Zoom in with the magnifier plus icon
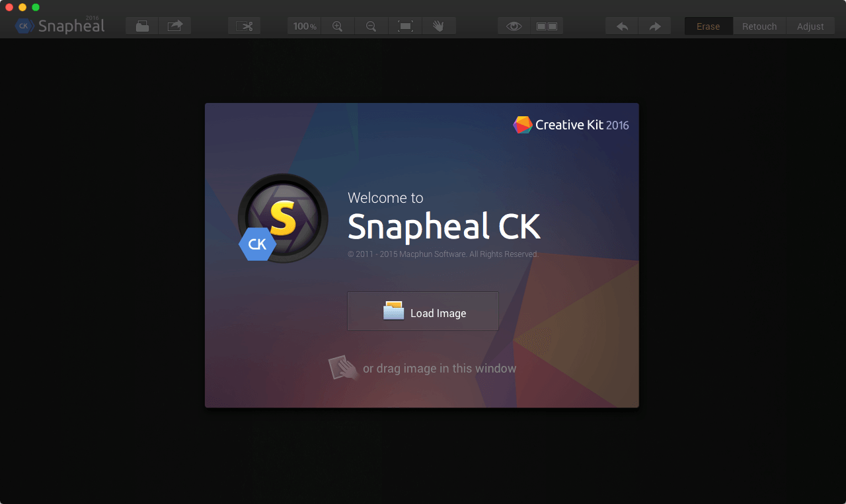The height and width of the screenshot is (504, 846). point(338,26)
